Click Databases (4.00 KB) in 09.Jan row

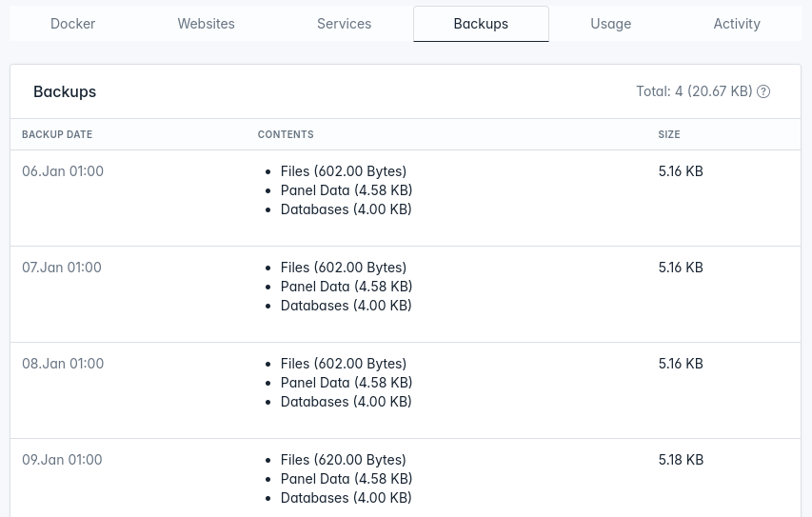tap(346, 498)
